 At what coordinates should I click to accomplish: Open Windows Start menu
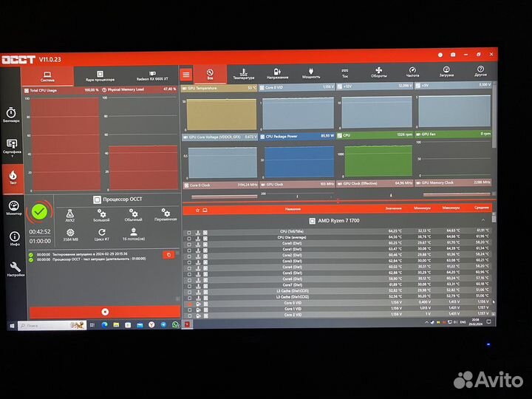12,326
